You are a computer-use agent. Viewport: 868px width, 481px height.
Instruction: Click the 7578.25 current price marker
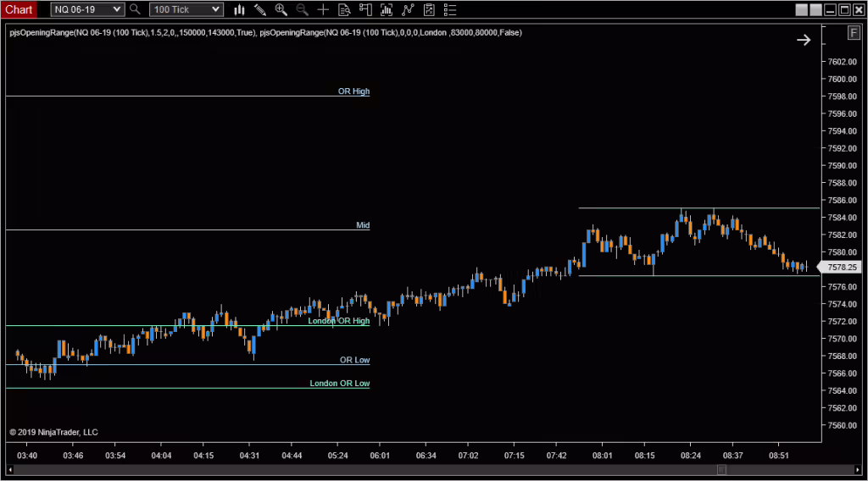(843, 267)
